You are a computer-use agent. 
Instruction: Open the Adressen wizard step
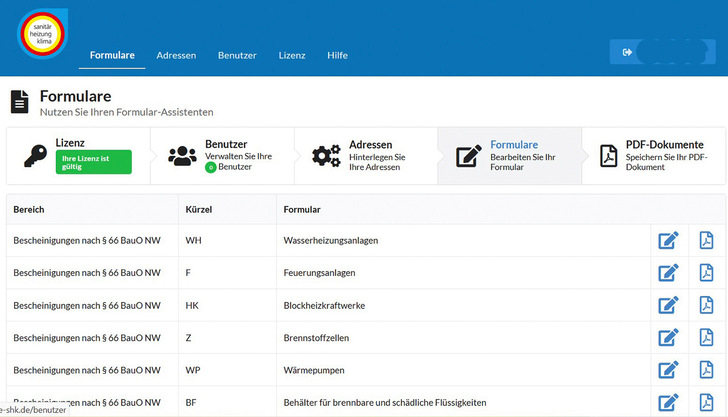(x=366, y=156)
